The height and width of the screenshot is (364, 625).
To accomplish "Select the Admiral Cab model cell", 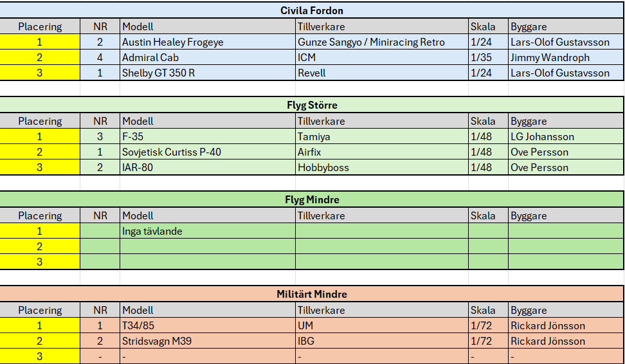I will pos(150,57).
